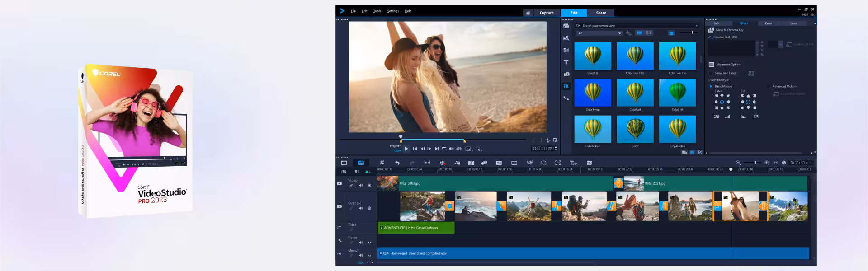Switch to the Share tab
The width and height of the screenshot is (868, 271).
pos(601,13)
